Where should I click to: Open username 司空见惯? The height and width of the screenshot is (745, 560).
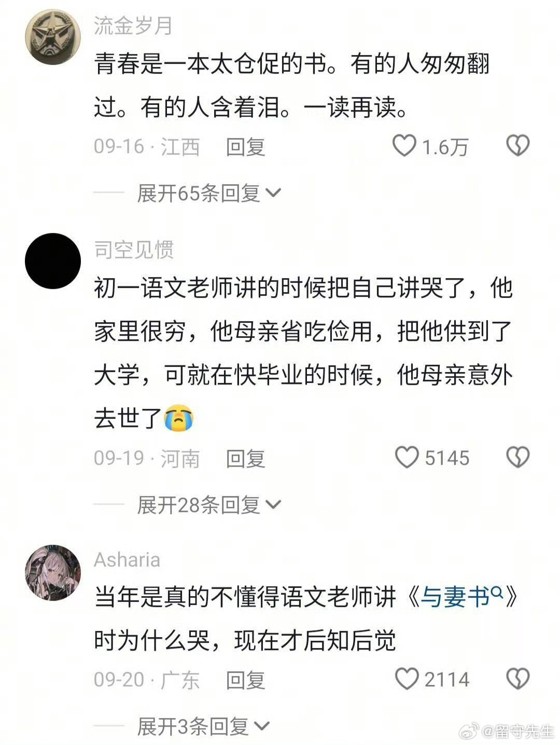click(x=133, y=250)
